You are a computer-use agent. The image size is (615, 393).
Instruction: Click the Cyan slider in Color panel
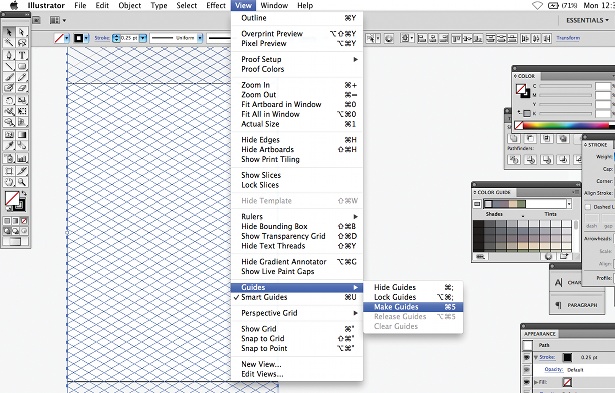pos(566,86)
